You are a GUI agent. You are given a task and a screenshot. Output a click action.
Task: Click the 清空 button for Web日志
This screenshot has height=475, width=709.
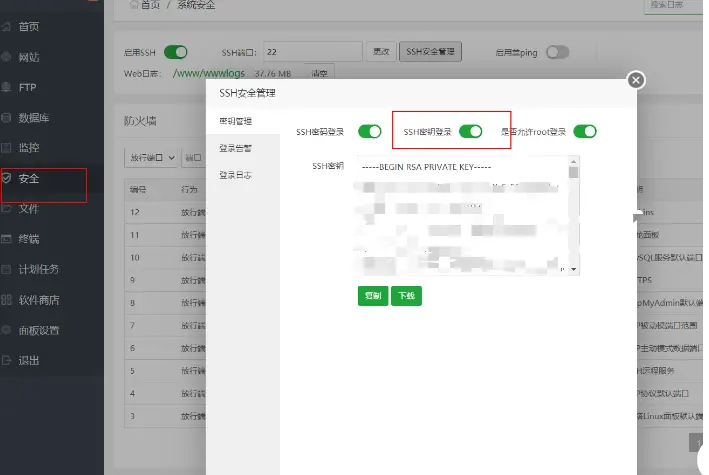pos(319,72)
